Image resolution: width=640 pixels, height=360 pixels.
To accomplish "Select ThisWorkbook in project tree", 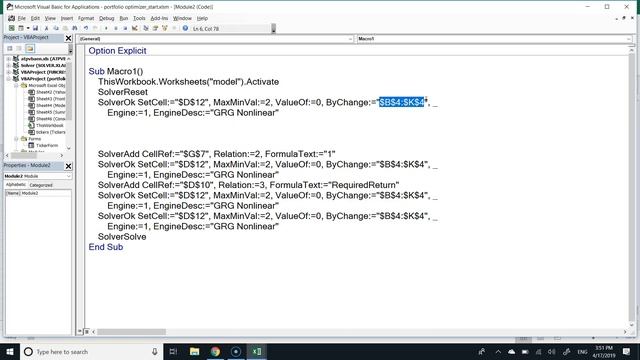I will tap(46, 125).
